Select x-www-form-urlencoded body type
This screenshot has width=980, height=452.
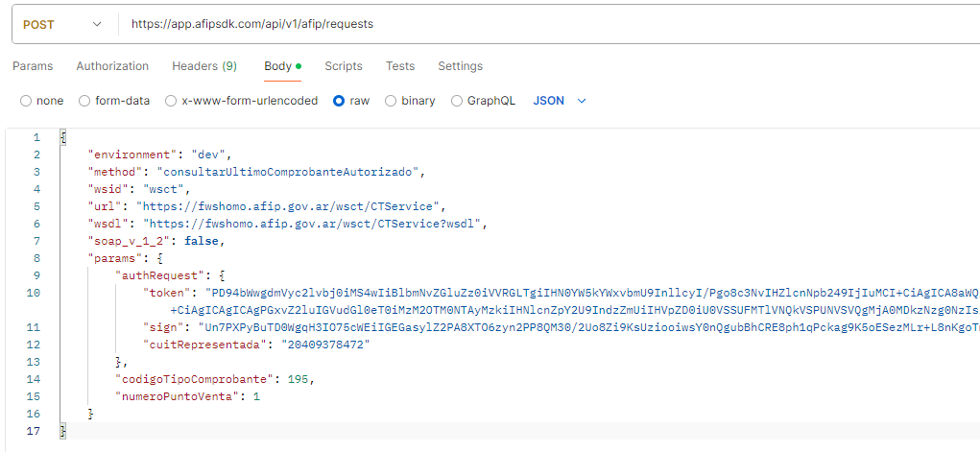[172, 101]
